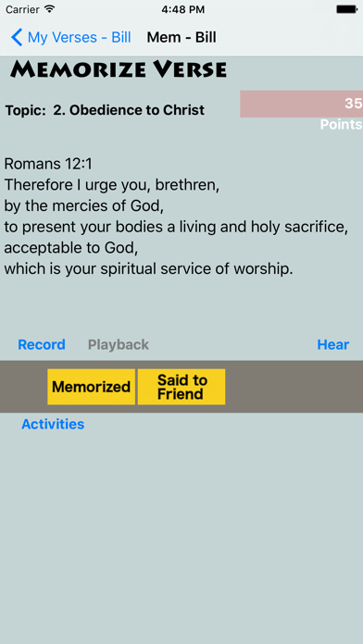
Task: Start recording with the Record button
Action: [x=42, y=344]
